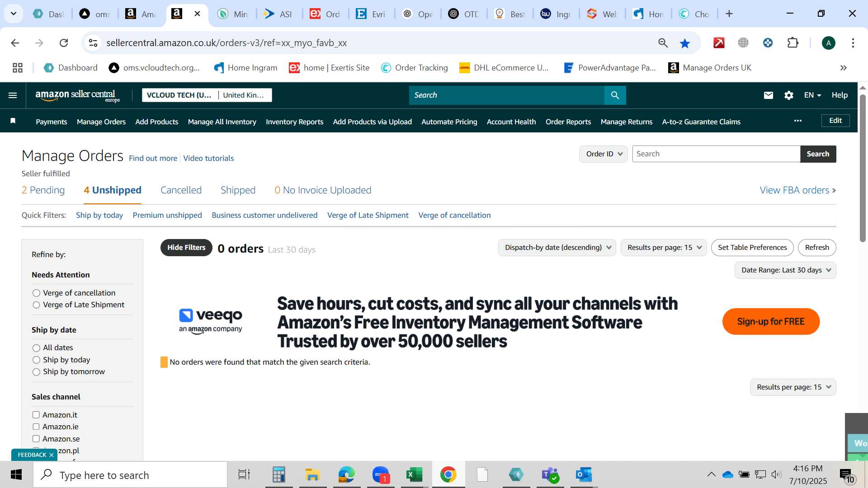Screen dimensions: 868x488
Task: Open the browser extensions puzzle icon
Action: [x=793, y=43]
